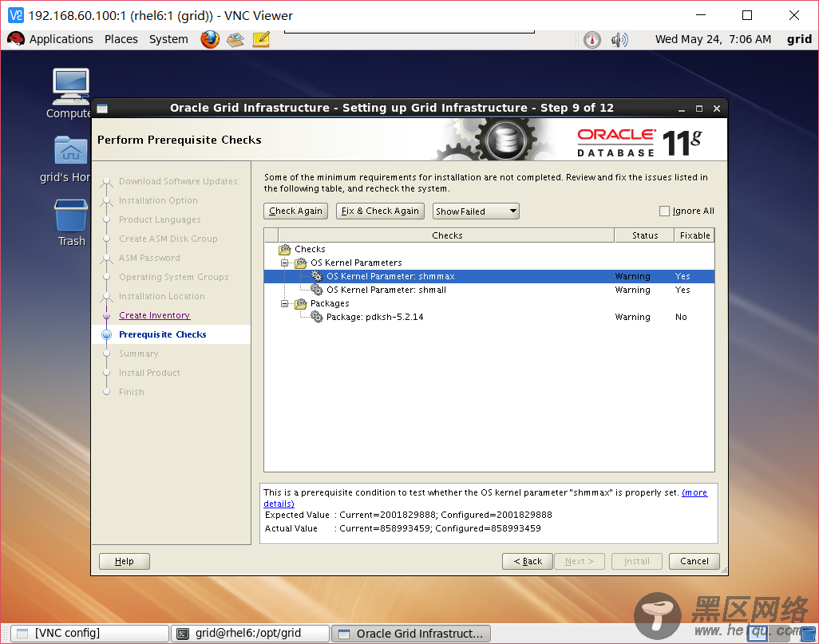This screenshot has width=819, height=644.
Task: Click the Install button
Action: pyautogui.click(x=637, y=561)
